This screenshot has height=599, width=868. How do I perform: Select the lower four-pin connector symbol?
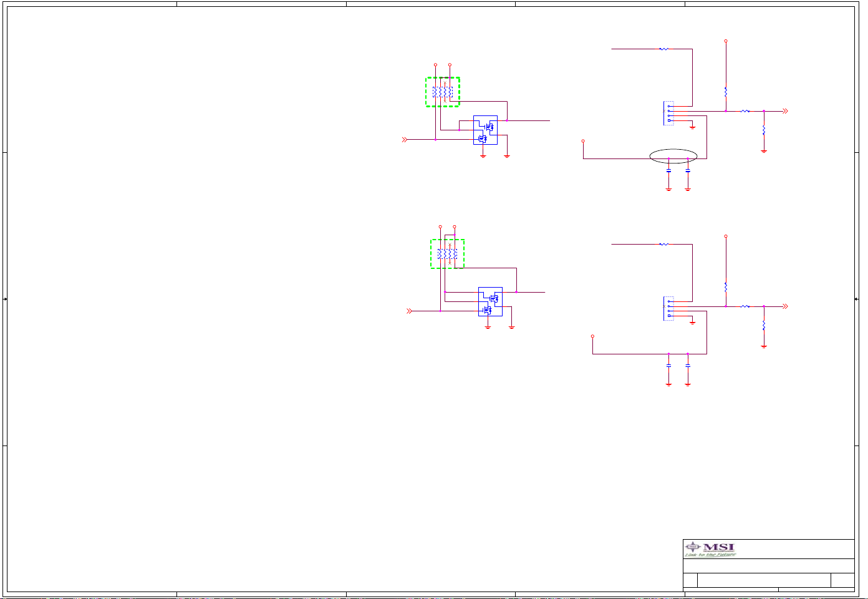pyautogui.click(x=668, y=308)
